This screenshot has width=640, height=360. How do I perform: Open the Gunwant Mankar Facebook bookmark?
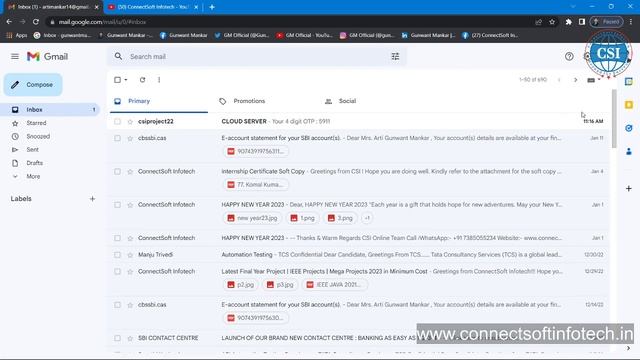pyautogui.click(x=183, y=36)
